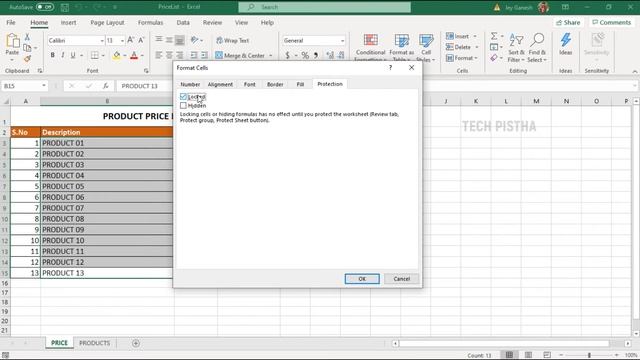
Task: Open the font name dropdown Calibri
Action: point(102,40)
